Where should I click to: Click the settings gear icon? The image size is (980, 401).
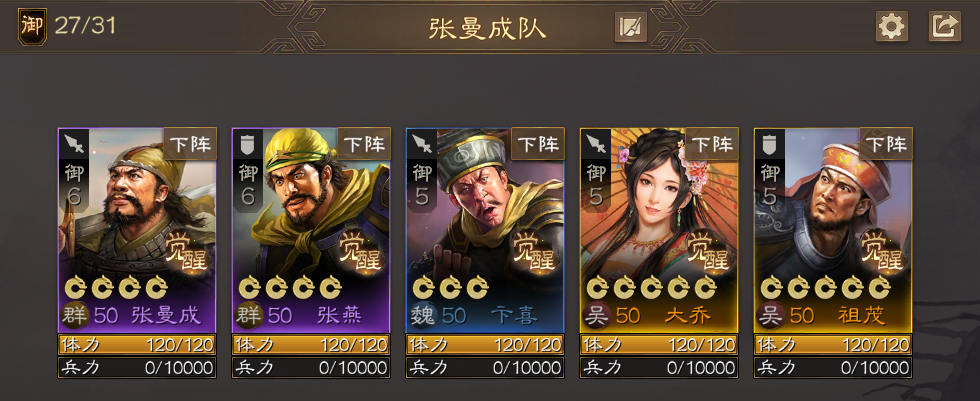tap(891, 26)
